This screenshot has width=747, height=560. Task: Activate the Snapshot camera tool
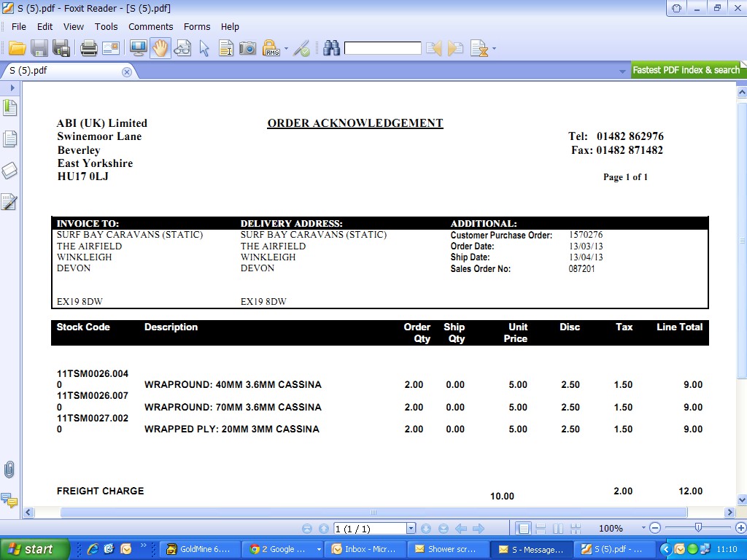click(x=248, y=49)
